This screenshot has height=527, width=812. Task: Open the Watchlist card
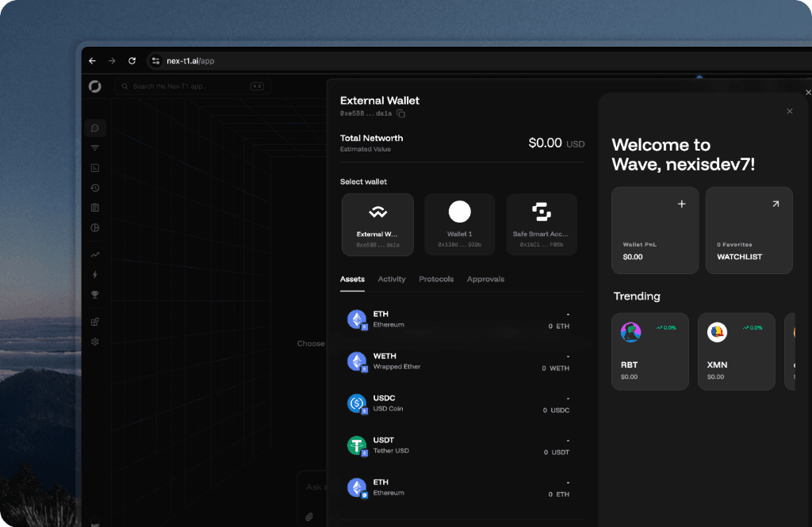pos(749,231)
